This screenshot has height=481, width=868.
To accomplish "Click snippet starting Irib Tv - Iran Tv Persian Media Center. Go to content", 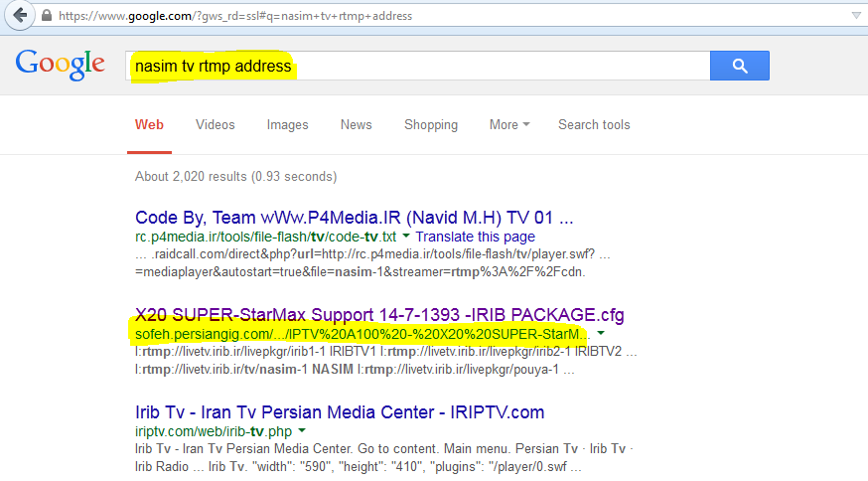I will (383, 449).
